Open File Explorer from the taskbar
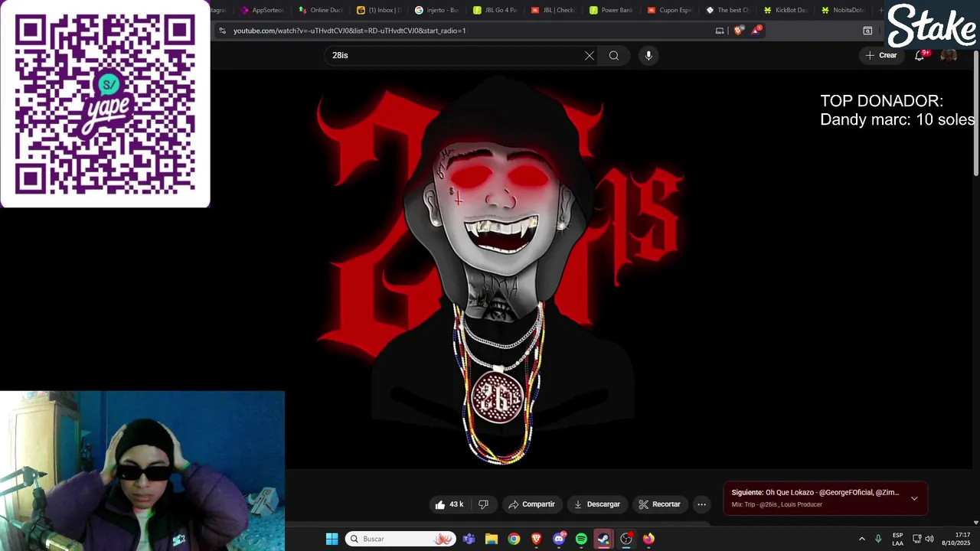Image resolution: width=980 pixels, height=551 pixels. click(492, 539)
